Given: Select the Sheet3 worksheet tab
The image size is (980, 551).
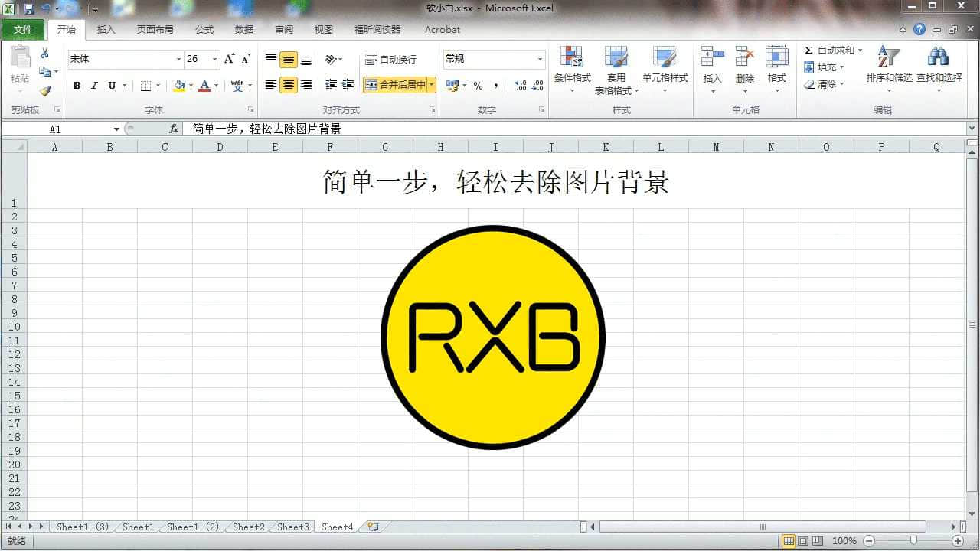Looking at the screenshot, I should point(292,527).
